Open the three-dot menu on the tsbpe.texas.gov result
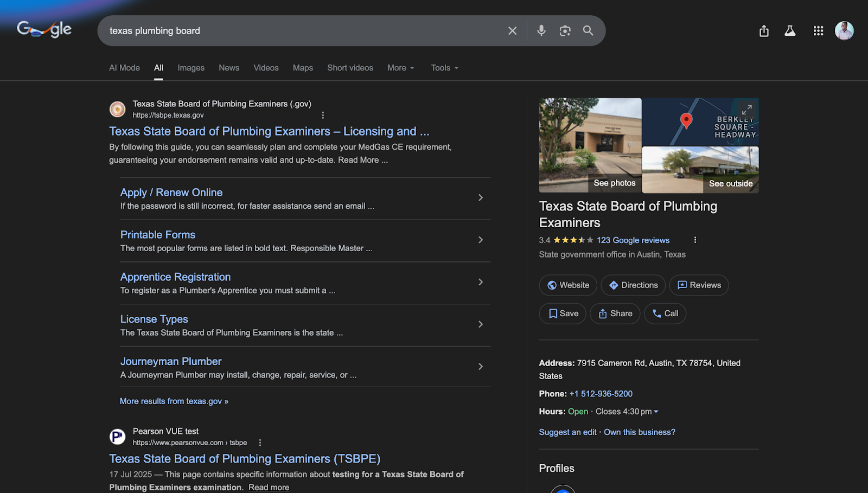 click(x=323, y=115)
